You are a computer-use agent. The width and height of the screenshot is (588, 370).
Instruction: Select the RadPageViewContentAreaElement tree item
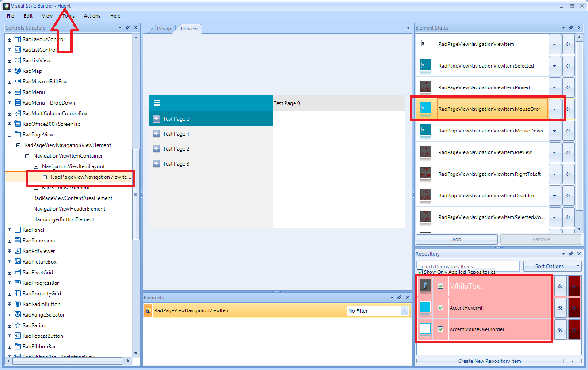point(73,198)
